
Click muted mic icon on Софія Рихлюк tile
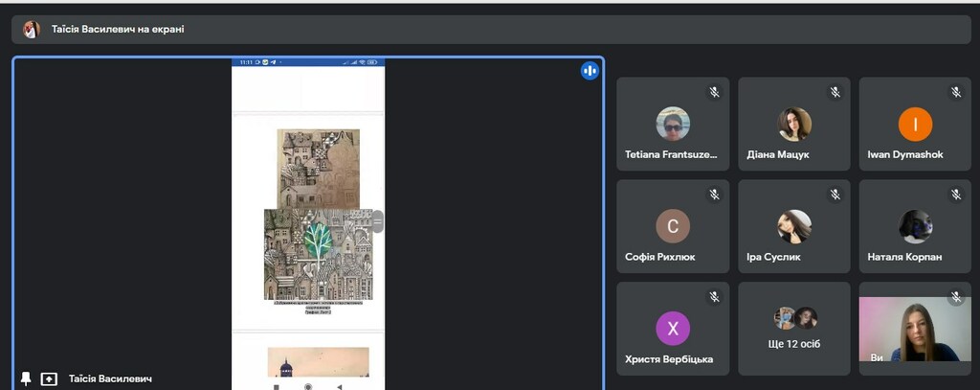coord(714,195)
